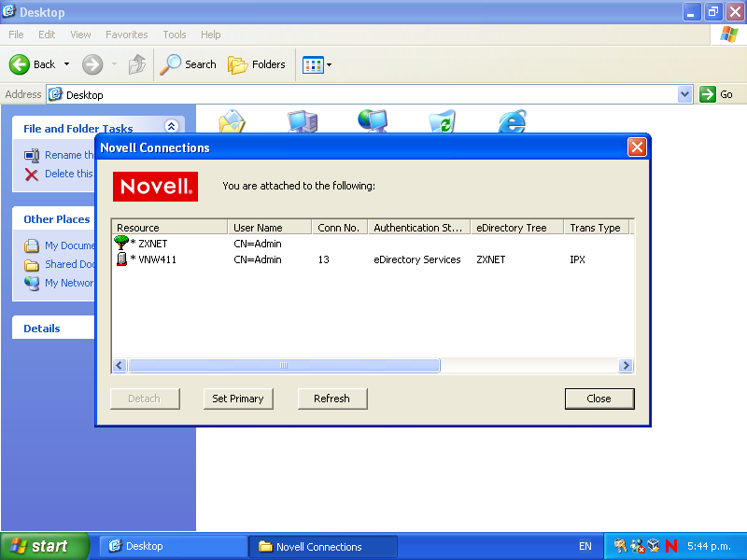Screen dimensions: 747x560
Task: Click the Detach button
Action: [145, 399]
